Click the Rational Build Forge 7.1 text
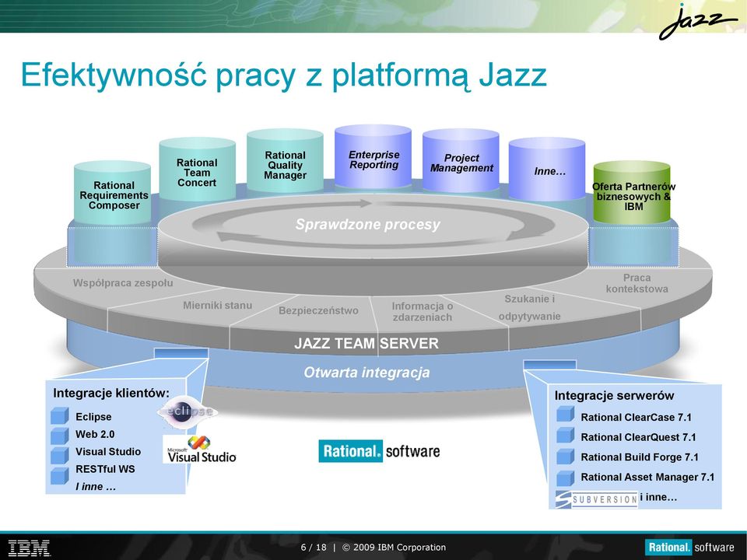 click(x=640, y=457)
